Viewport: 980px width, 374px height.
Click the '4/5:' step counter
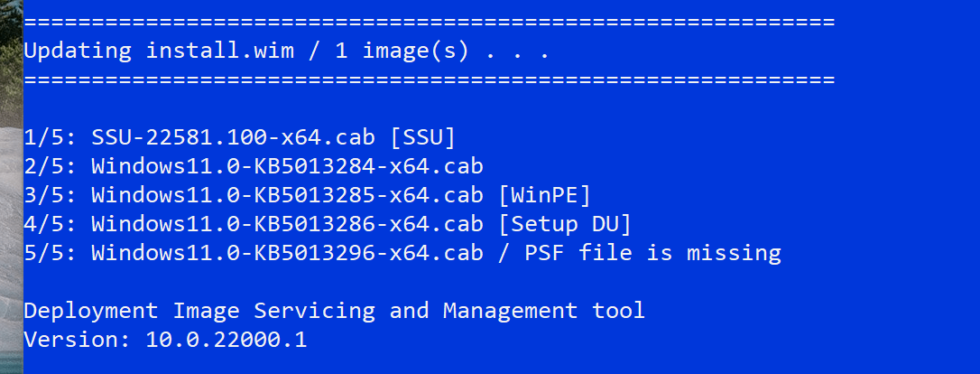pyautogui.click(x=50, y=224)
